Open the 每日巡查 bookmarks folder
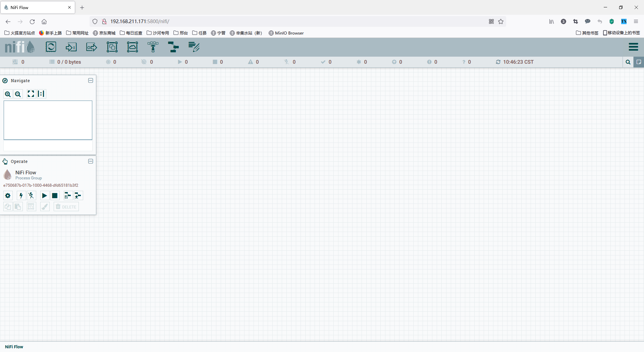 click(131, 33)
